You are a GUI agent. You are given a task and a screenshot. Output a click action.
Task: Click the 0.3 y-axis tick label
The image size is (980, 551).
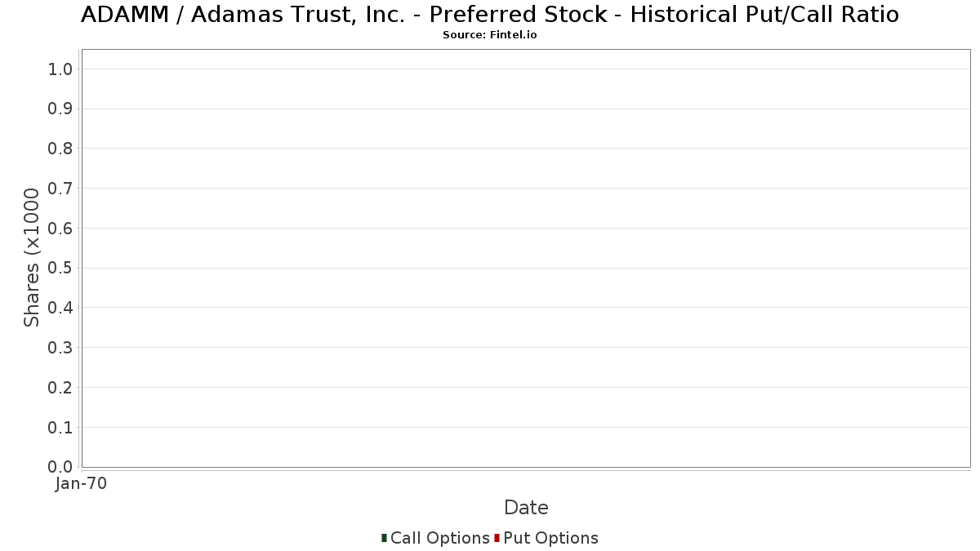click(x=60, y=348)
